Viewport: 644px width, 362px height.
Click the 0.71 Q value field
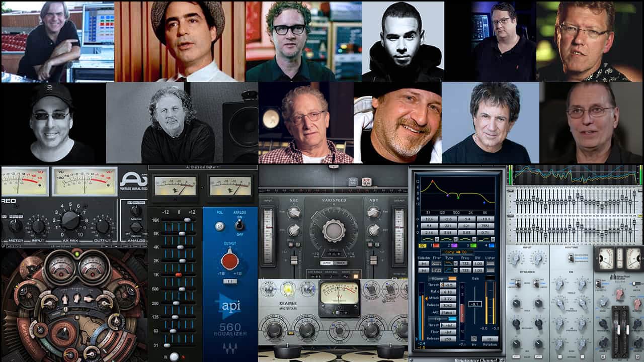tap(486, 232)
